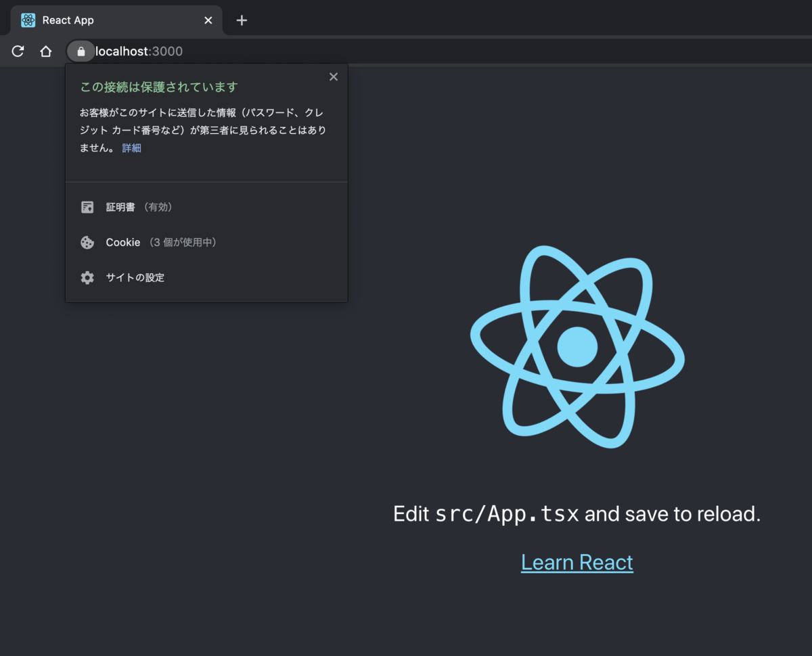Open the 詳細 link in popup
The image size is (812, 656).
click(x=131, y=148)
